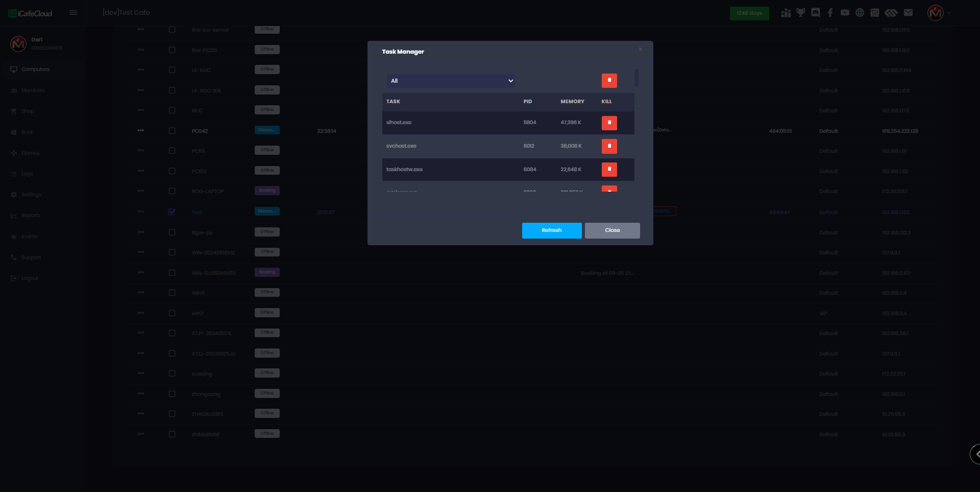Open the Facebook link icon
This screenshot has width=980, height=492.
(x=830, y=13)
